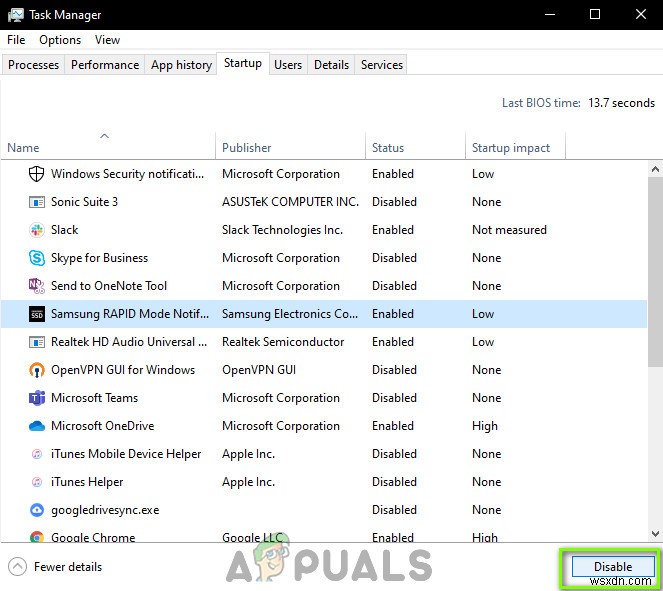Click the iTunes Mobile Device Helper icon

pyautogui.click(x=36, y=454)
